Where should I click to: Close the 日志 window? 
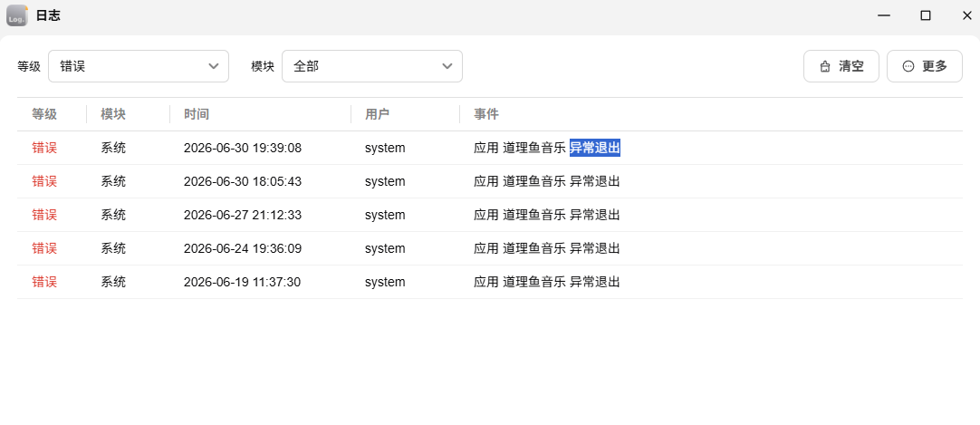tap(967, 16)
